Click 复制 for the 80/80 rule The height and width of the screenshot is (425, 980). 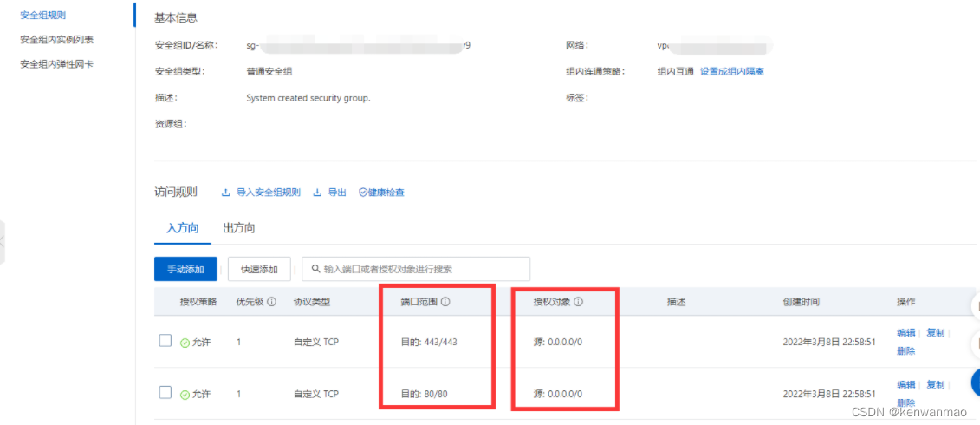click(x=935, y=384)
